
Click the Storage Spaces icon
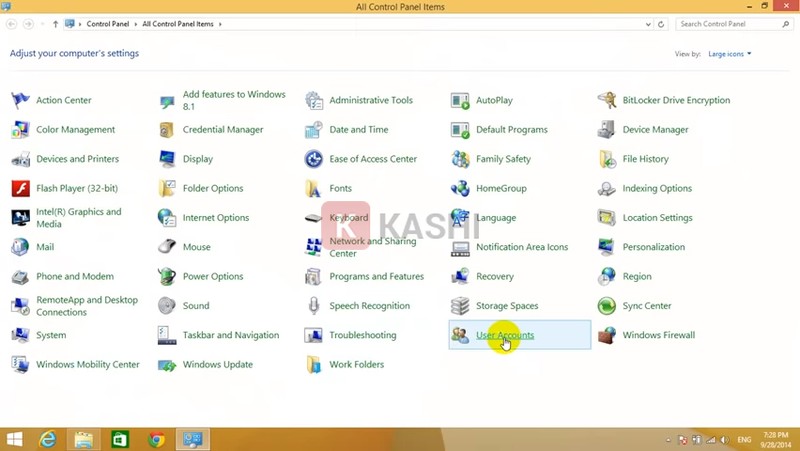[460, 306]
